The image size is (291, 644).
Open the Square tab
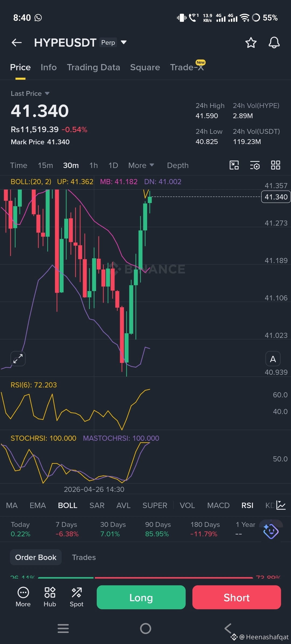click(145, 67)
